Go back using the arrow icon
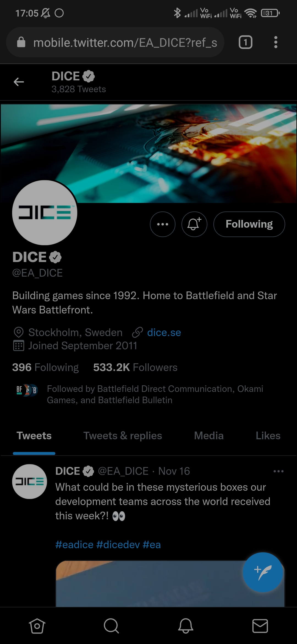Image resolution: width=297 pixels, height=644 pixels. pyautogui.click(x=19, y=82)
